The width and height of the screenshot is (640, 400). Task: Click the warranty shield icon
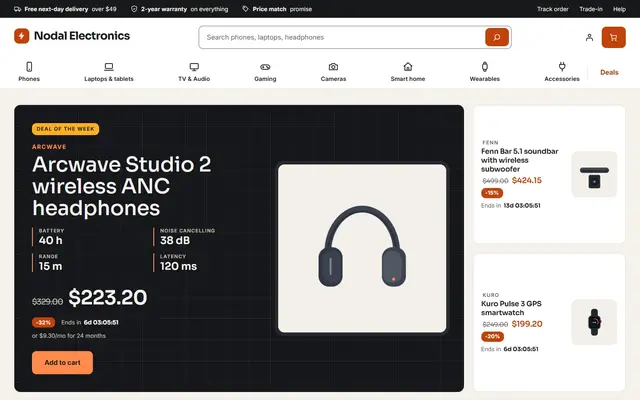(x=134, y=9)
